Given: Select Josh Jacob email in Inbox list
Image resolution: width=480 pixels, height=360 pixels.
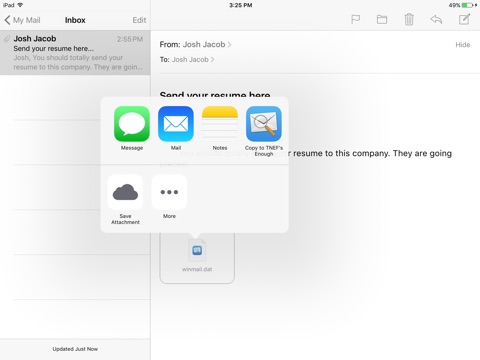Looking at the screenshot, I should point(75,53).
